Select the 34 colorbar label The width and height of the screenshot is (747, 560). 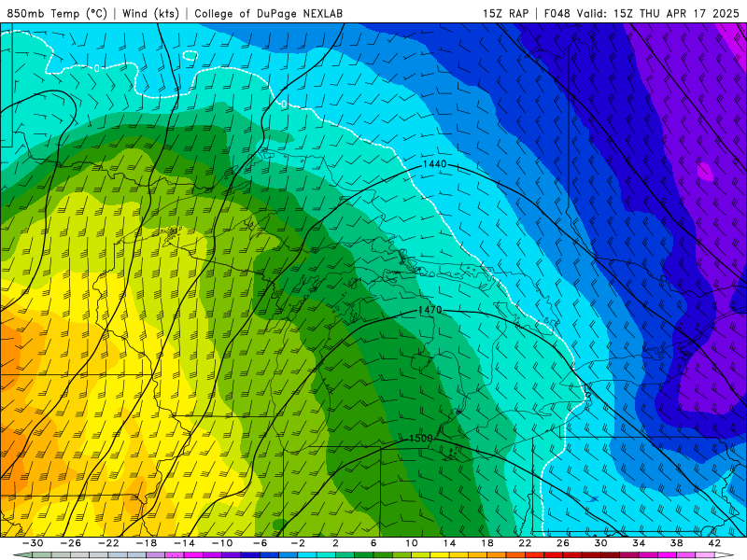639,543
